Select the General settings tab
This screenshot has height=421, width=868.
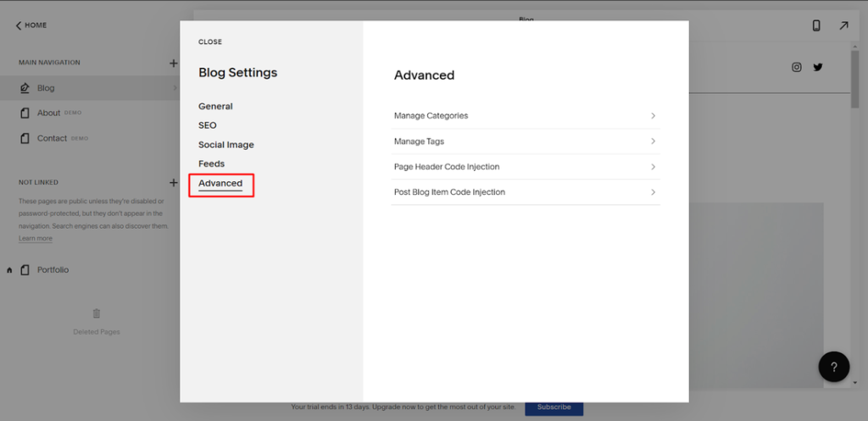point(215,107)
